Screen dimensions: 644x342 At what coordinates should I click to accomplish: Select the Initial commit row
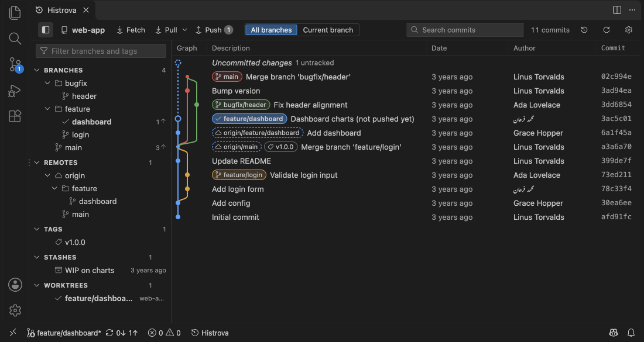pos(406,217)
